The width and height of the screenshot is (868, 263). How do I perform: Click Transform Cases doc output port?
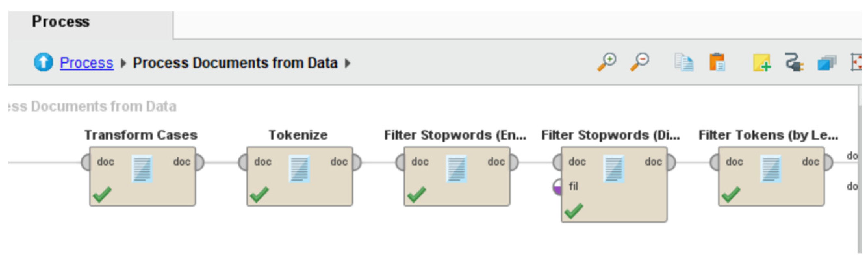(199, 162)
